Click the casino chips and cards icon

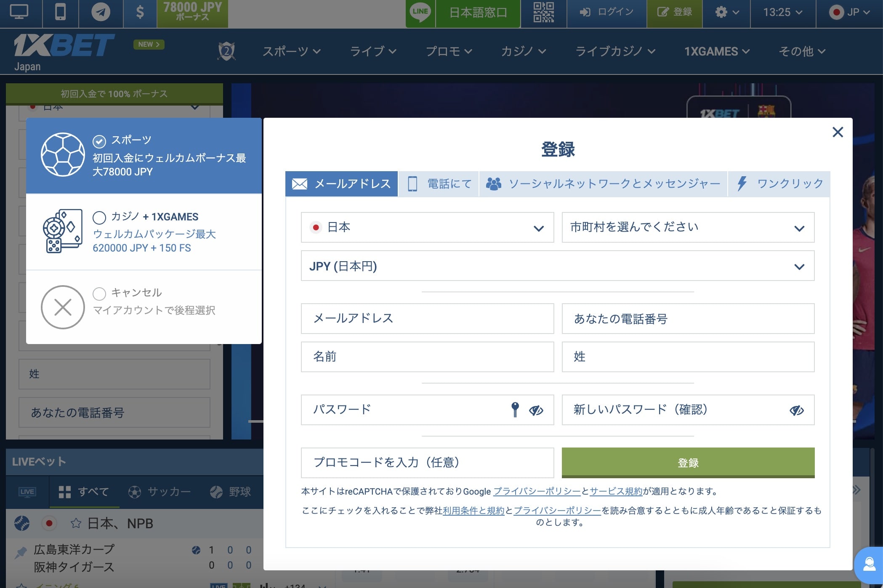[x=62, y=231]
